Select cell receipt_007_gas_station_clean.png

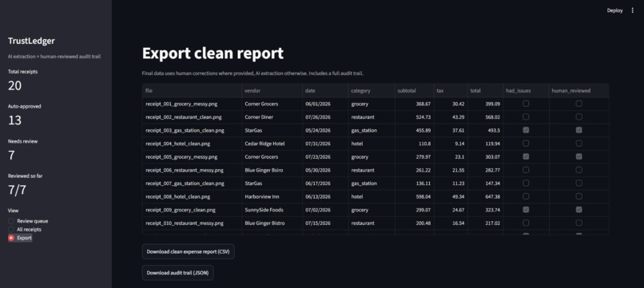(x=192, y=183)
